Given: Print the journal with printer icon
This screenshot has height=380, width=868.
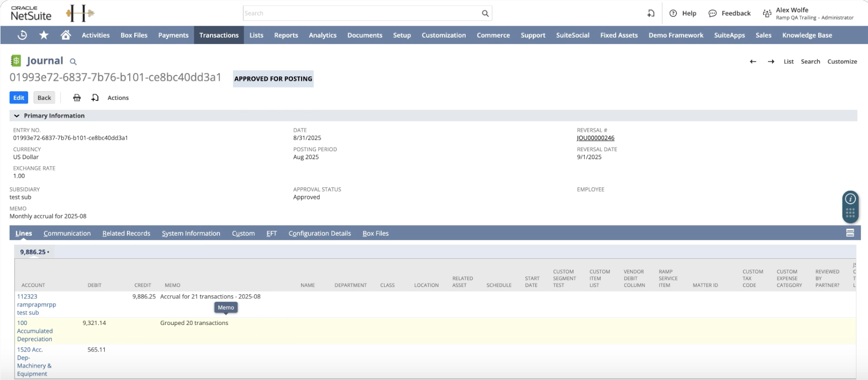Looking at the screenshot, I should pyautogui.click(x=77, y=98).
